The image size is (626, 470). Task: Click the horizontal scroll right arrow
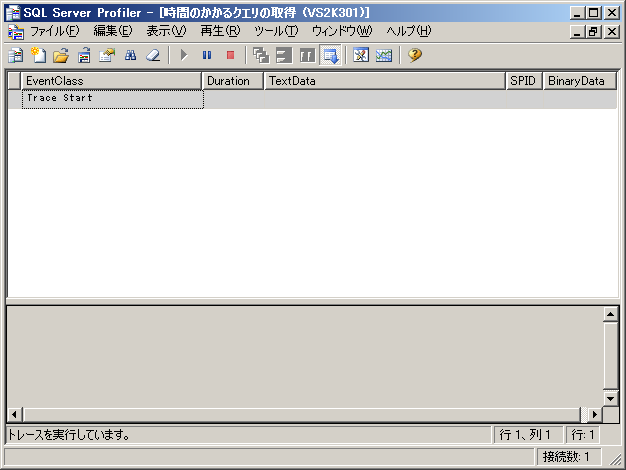click(x=595, y=414)
